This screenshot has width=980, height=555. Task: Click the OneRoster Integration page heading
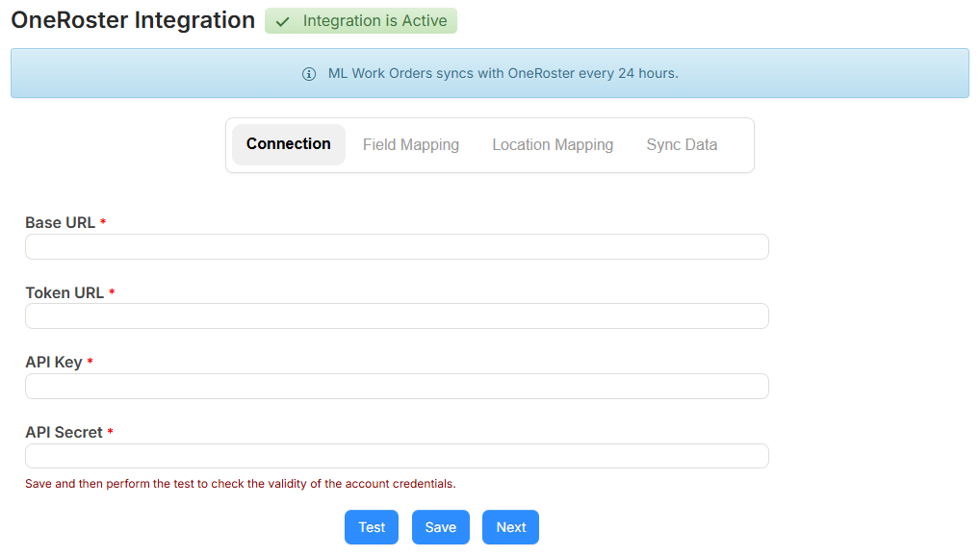click(132, 19)
